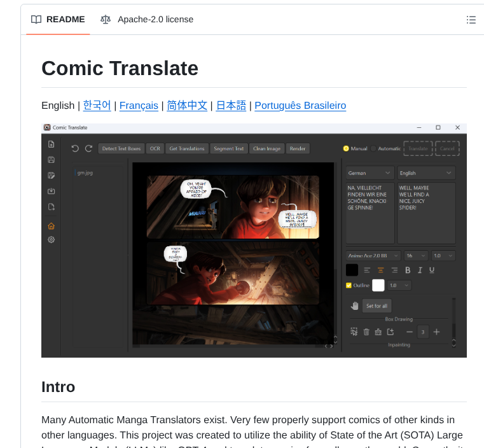Click the numeric field showing 3
Image resolution: width=484 pixels, height=448 pixels.
tap(423, 332)
